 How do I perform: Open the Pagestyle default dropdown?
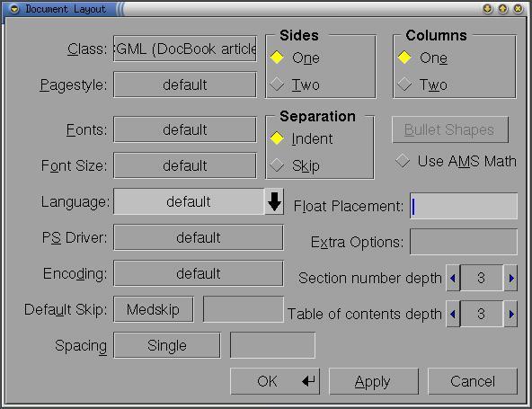[x=185, y=84]
